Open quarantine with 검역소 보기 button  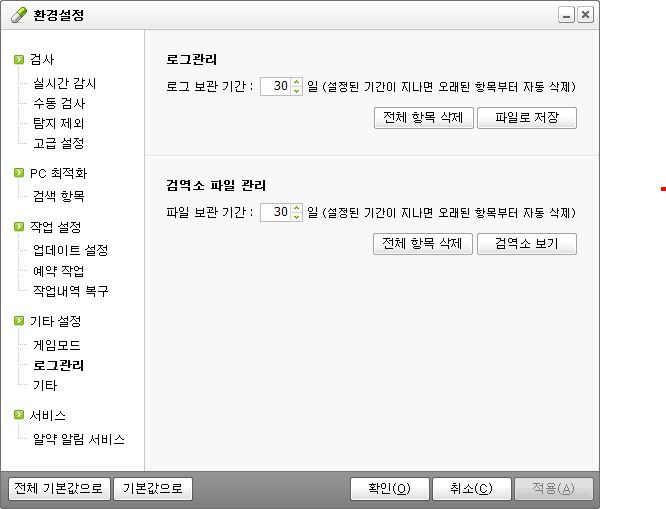coord(527,244)
